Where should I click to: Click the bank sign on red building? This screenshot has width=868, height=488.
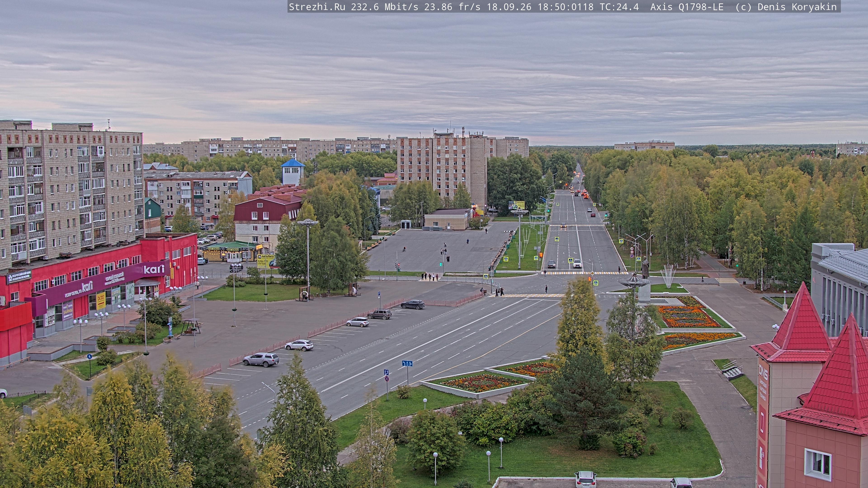[x=19, y=277]
